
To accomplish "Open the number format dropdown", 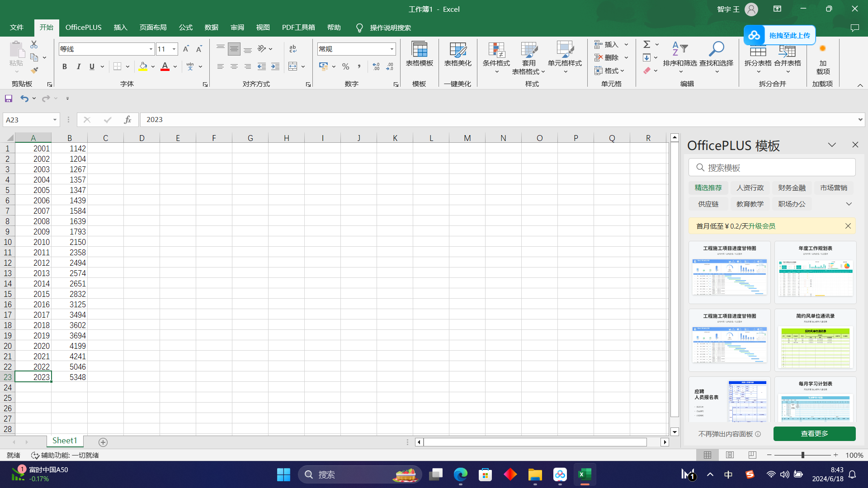I will (392, 49).
